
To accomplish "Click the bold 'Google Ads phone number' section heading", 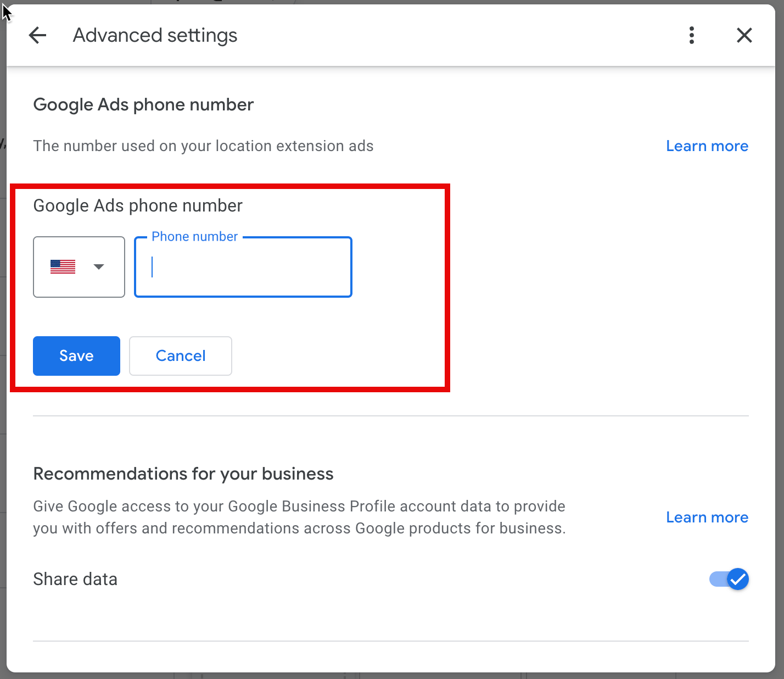I will 143,105.
